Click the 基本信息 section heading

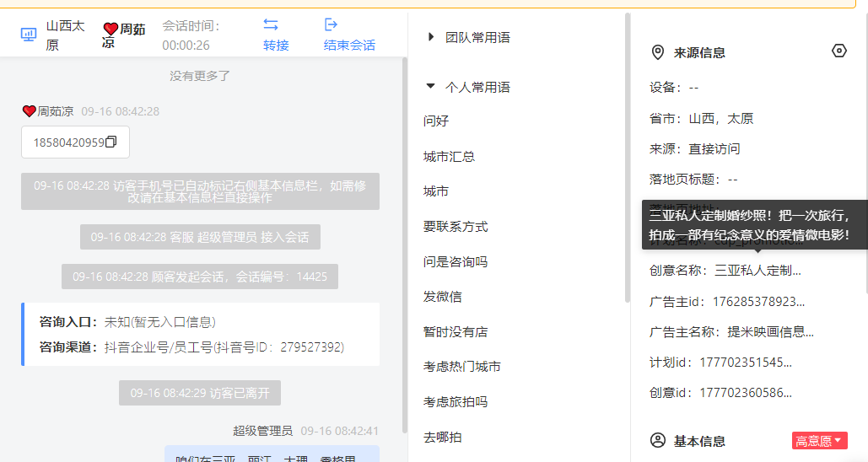coord(699,442)
